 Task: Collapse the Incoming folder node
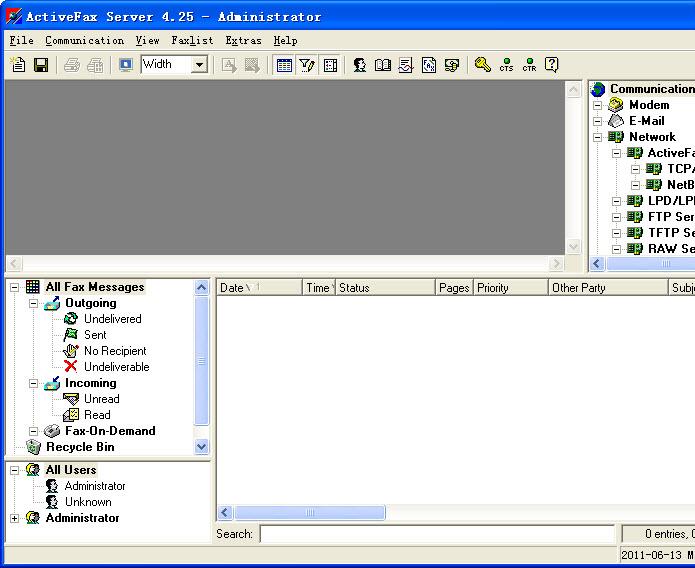(33, 383)
